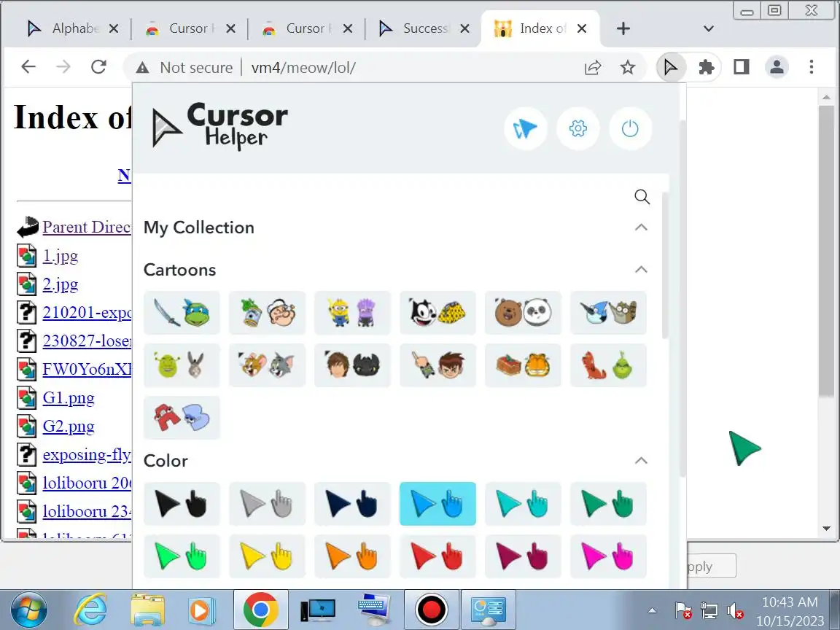
Task: Open the 1.jpg file link
Action: 61,256
